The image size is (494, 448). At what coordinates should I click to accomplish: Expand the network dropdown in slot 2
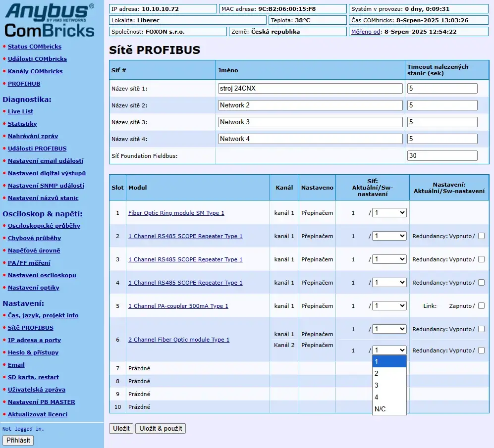pyautogui.click(x=389, y=236)
